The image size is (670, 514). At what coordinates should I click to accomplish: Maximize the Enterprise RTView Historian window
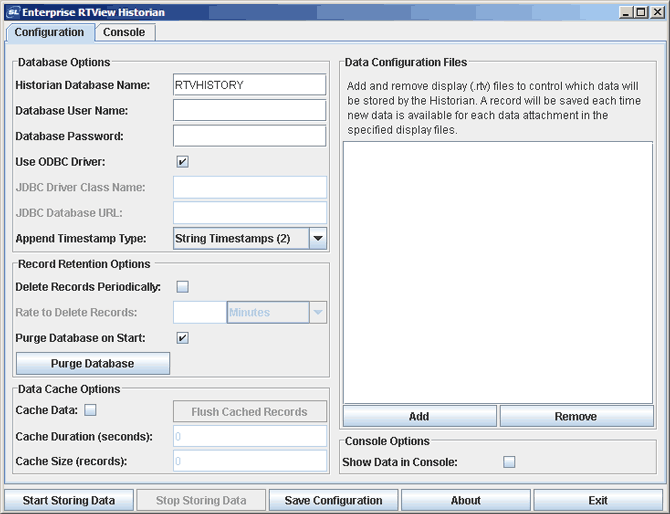click(641, 12)
